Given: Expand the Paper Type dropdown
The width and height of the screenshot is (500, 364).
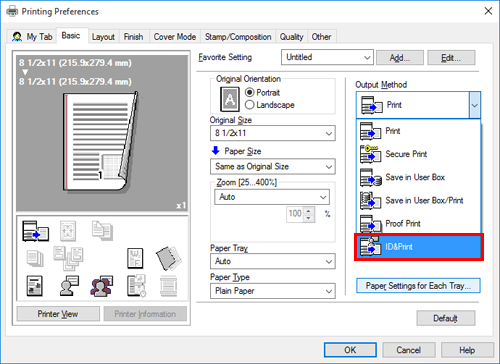Looking at the screenshot, I should coord(273,291).
